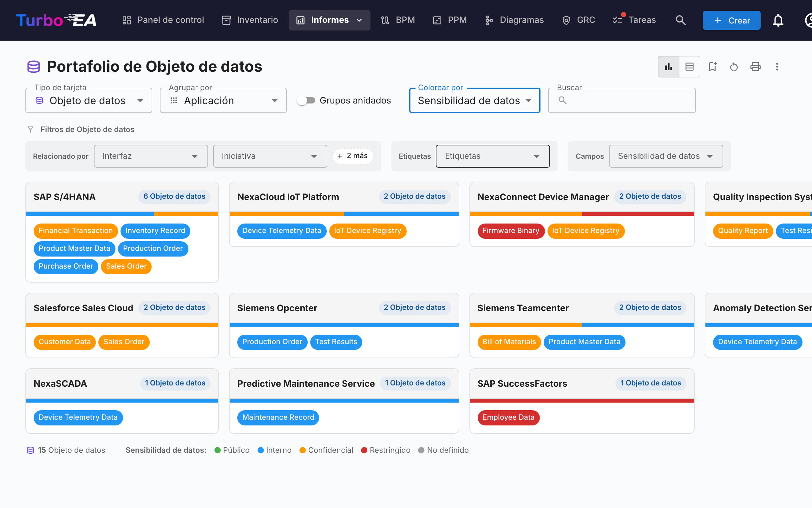
Task: Click the '6 Objeto de datos' badge
Action: (174, 197)
